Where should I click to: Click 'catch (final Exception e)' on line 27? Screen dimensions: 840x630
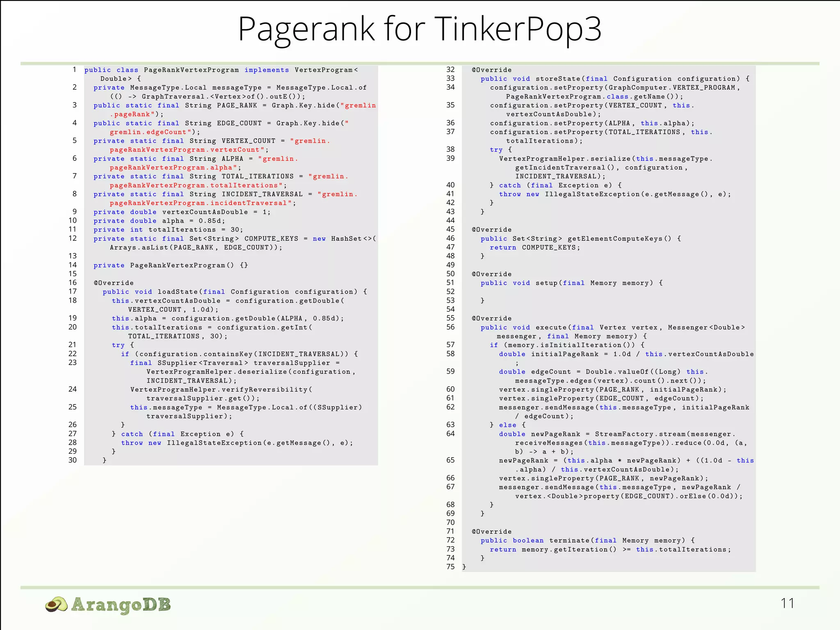point(178,434)
